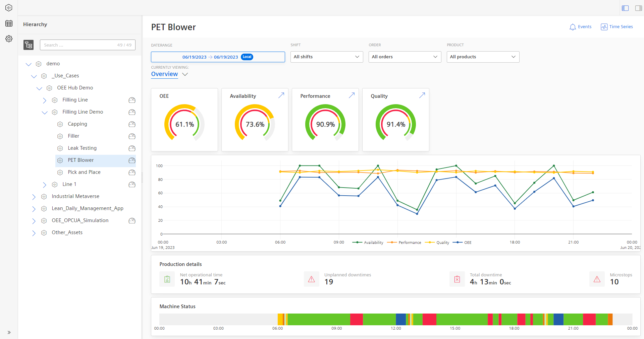This screenshot has height=339, width=644.
Task: Select Pick and Place in the hierarchy
Action: pyautogui.click(x=84, y=172)
